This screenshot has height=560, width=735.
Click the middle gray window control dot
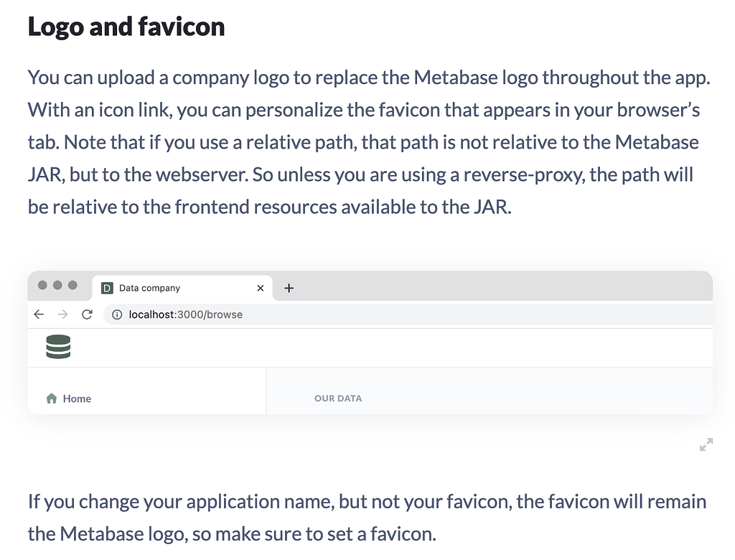tap(57, 285)
